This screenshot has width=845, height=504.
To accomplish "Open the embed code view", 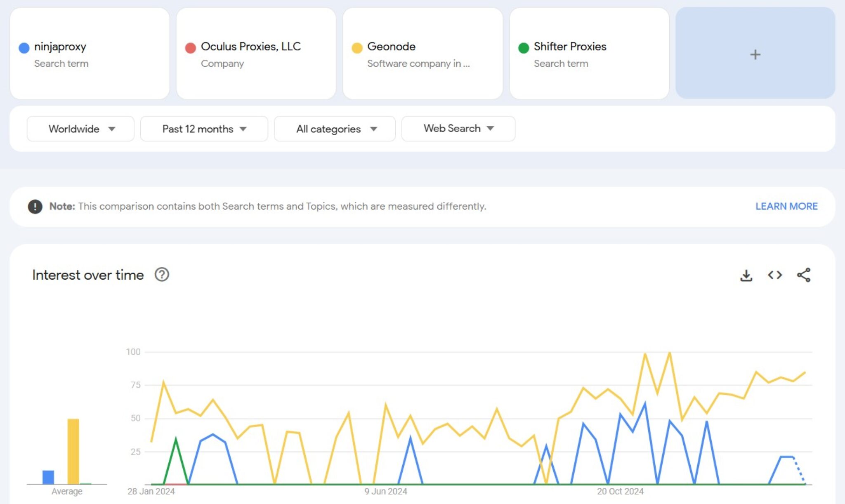I will [x=775, y=275].
